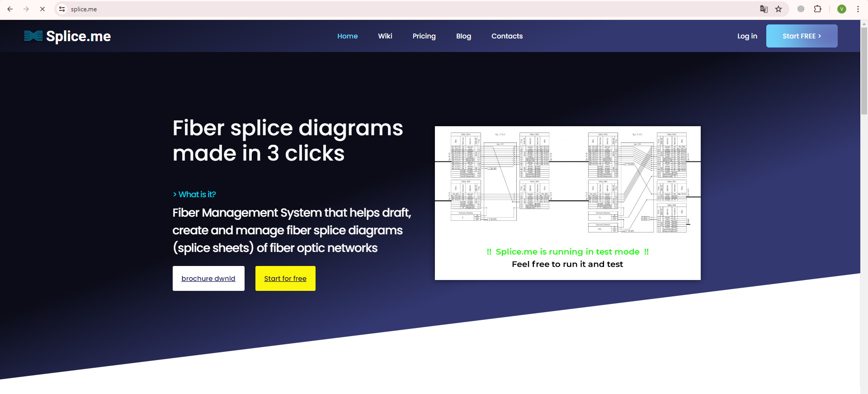Follow the "> What is it?" link
868x394 pixels.
coord(194,195)
